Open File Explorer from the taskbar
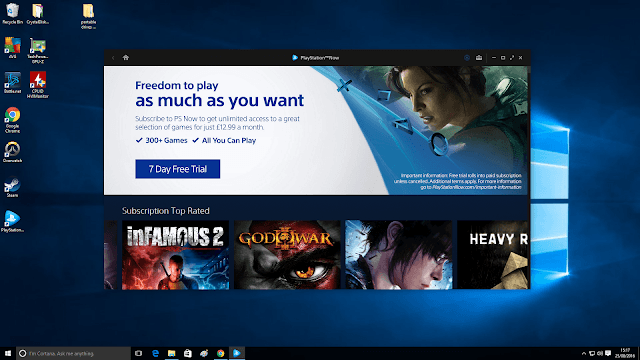The width and height of the screenshot is (640, 360). (x=171, y=353)
